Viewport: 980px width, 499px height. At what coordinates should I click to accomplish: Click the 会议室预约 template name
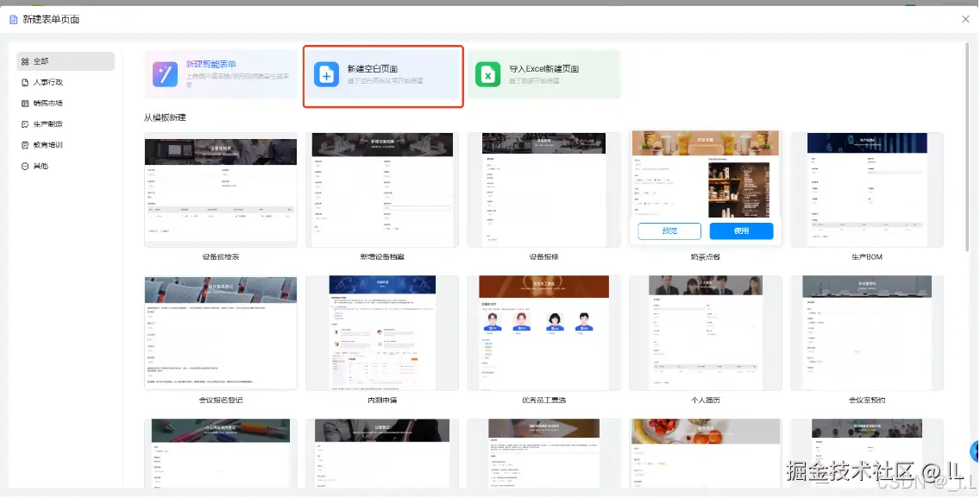click(867, 401)
